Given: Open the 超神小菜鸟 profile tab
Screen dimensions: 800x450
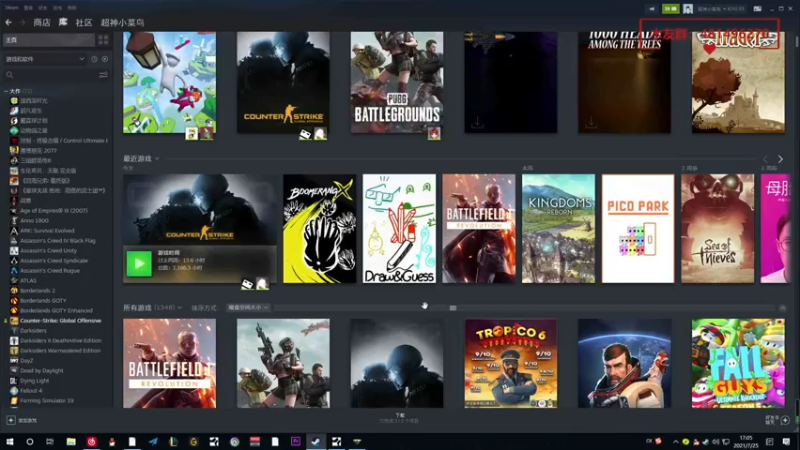Looking at the screenshot, I should (122, 22).
